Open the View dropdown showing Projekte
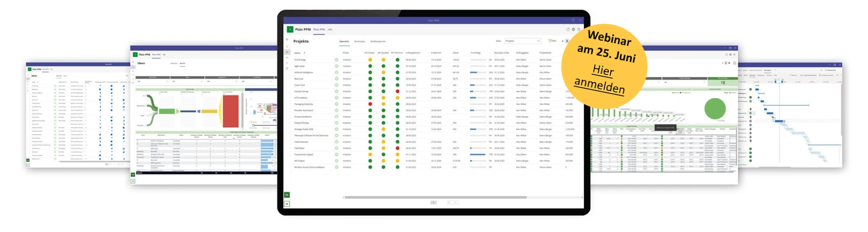The image size is (868, 232). point(522,41)
